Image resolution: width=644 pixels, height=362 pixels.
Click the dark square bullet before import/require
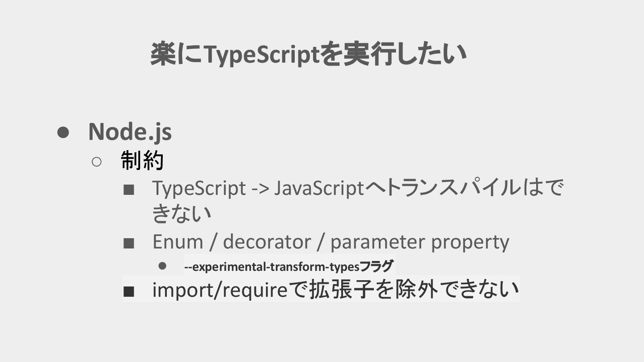[129, 292]
